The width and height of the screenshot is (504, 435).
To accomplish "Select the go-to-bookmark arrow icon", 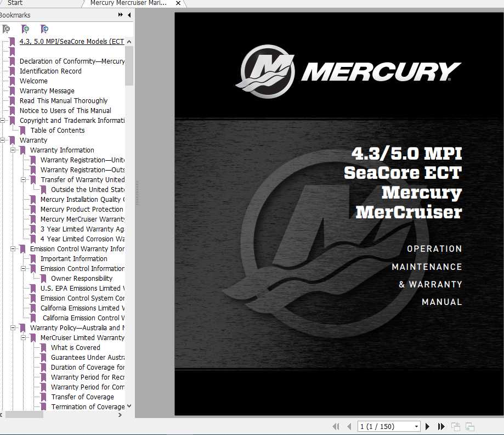I will (x=44, y=29).
